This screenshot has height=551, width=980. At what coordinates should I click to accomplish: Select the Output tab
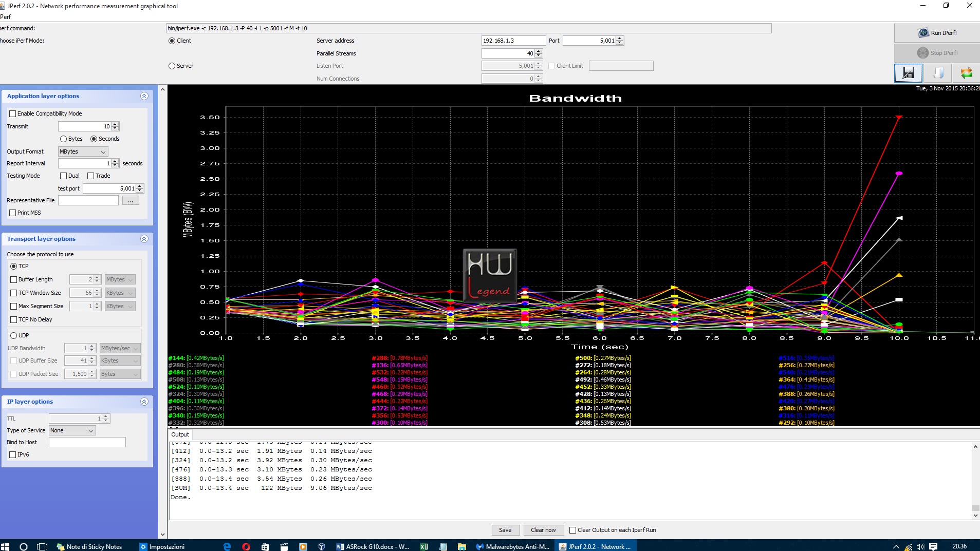[180, 434]
